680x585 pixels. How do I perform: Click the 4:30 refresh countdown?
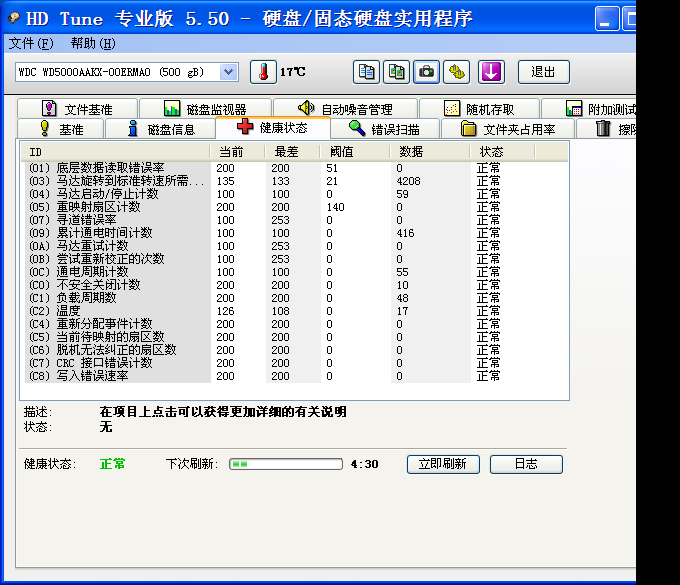(x=365, y=464)
